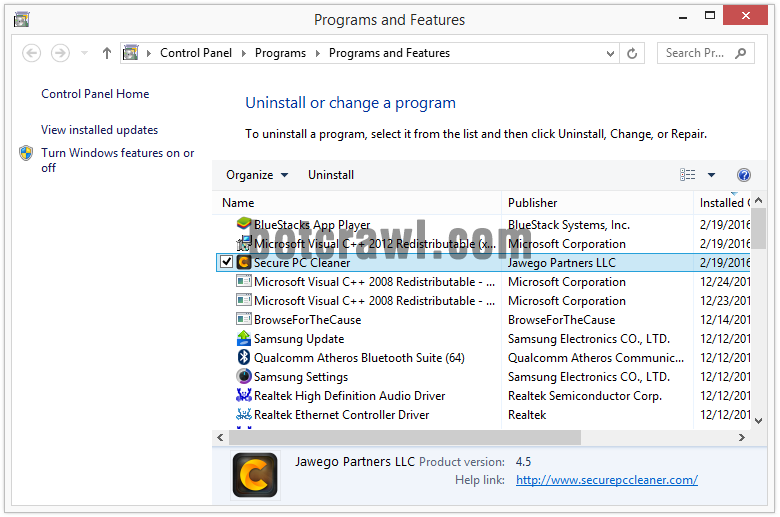Click the Secure PC Cleaner row icon
Screen dimensions: 780x517
coord(244,262)
